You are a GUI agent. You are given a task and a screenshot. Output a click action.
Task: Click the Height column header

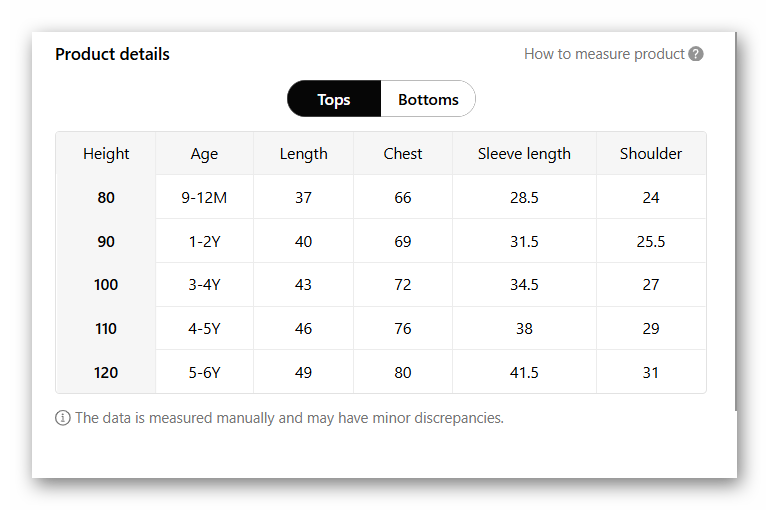[106, 154]
